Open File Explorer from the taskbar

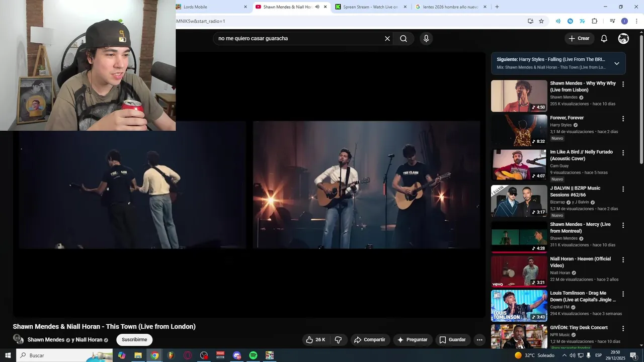point(138,355)
